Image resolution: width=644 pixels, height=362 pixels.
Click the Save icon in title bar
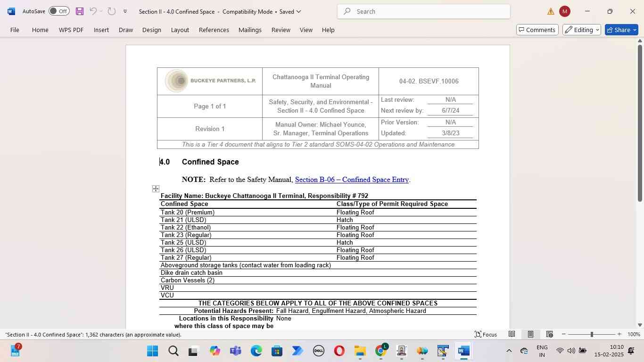pos(79,11)
